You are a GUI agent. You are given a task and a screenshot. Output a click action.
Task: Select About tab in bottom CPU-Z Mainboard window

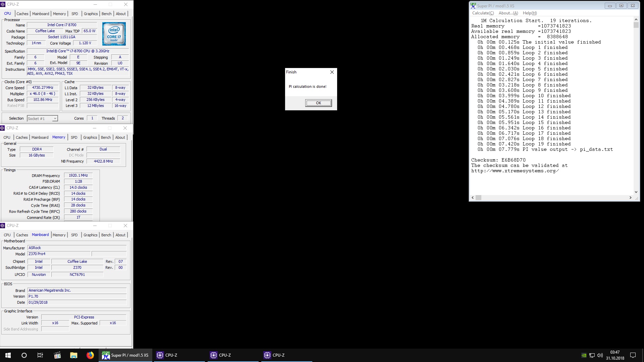[x=120, y=235]
